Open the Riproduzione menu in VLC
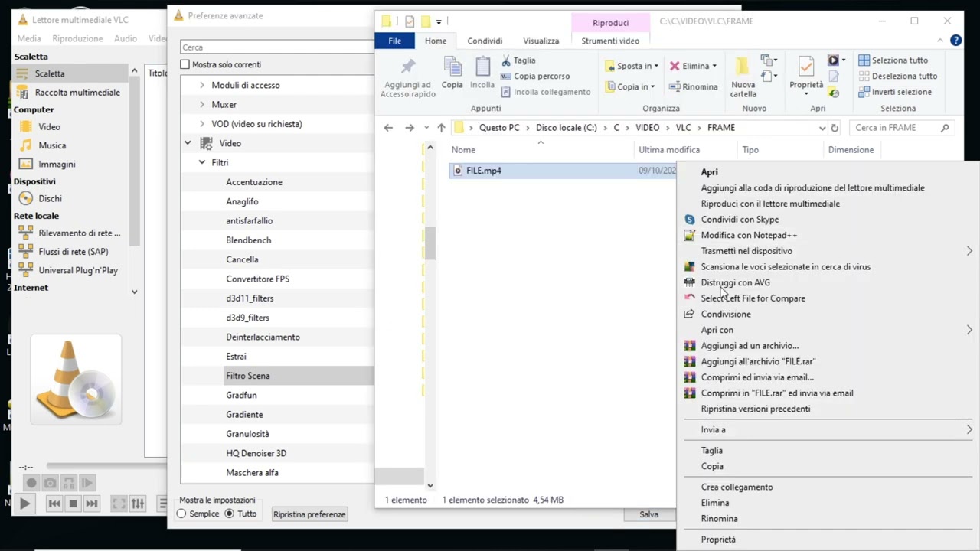This screenshot has width=980, height=551. (77, 38)
